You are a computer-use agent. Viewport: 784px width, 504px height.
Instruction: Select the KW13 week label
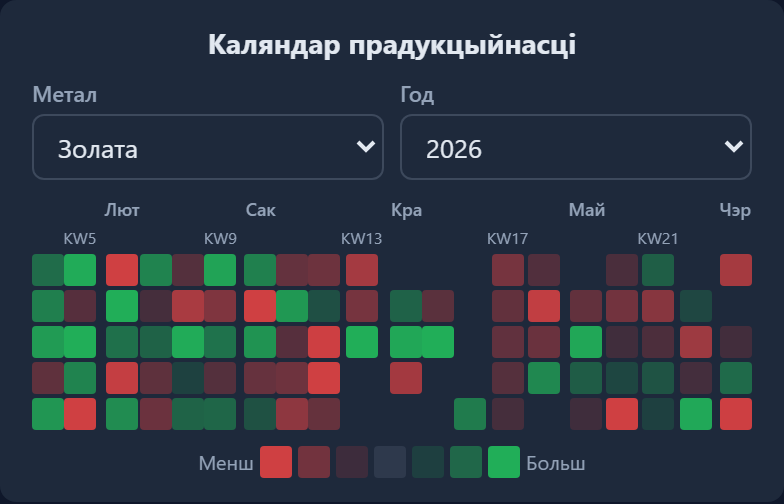click(362, 239)
